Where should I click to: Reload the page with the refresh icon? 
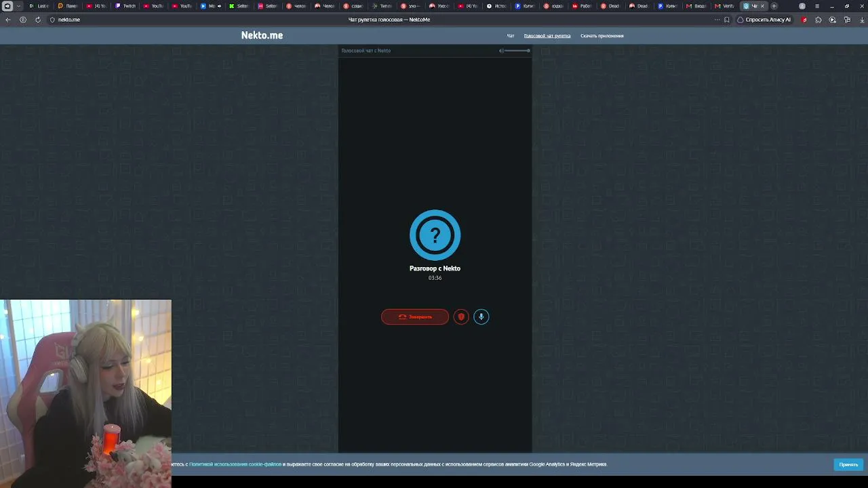tap(38, 20)
